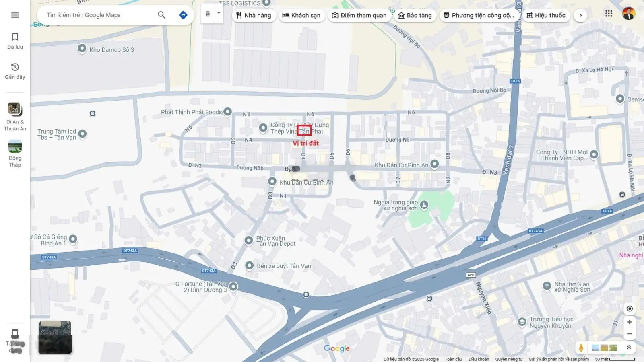
Task: Open the hamburger main menu
Action: click(15, 15)
